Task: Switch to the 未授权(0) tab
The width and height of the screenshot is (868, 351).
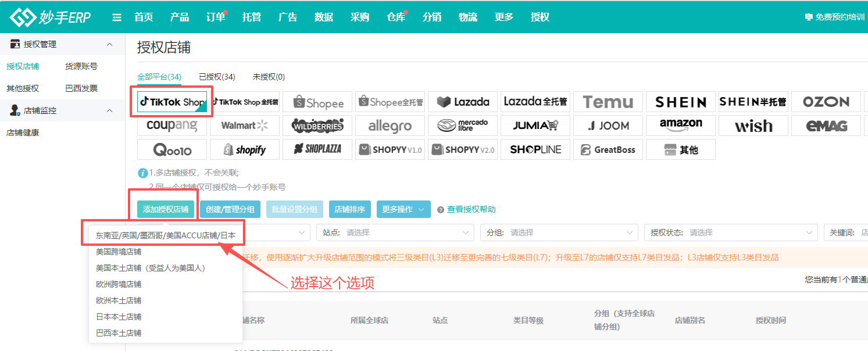Action: tap(269, 77)
